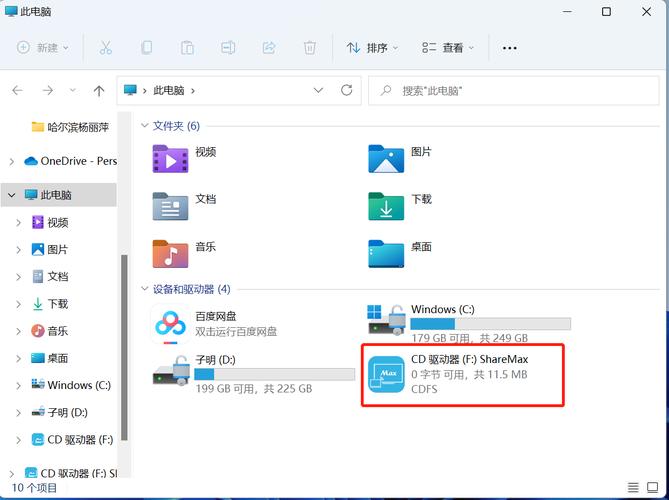Open the 音乐 folder in main pane
The width and height of the screenshot is (669, 500).
(x=170, y=253)
